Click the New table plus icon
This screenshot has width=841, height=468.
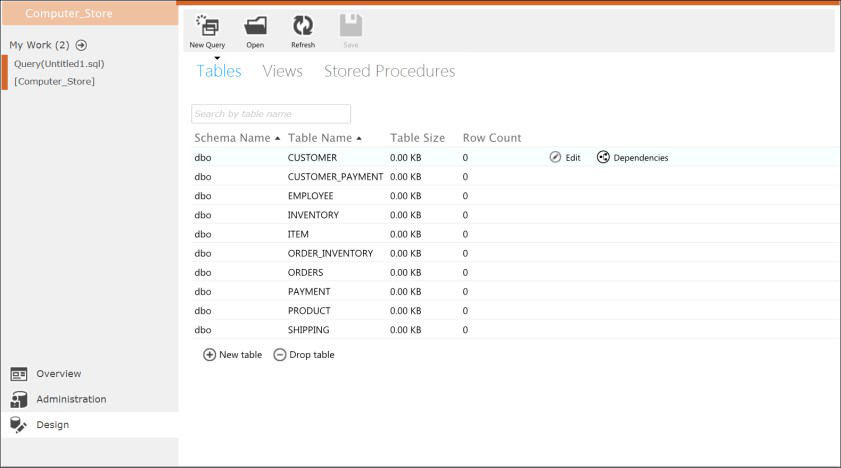[209, 355]
